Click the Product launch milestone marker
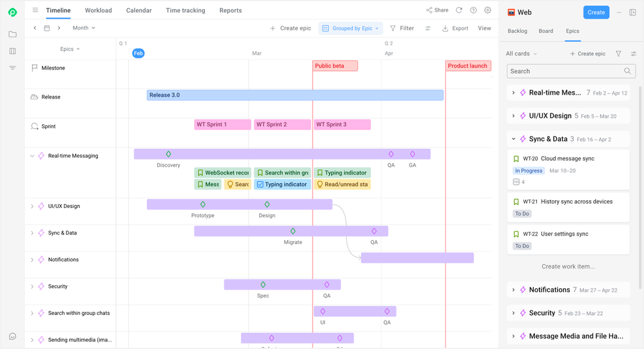 (x=468, y=66)
